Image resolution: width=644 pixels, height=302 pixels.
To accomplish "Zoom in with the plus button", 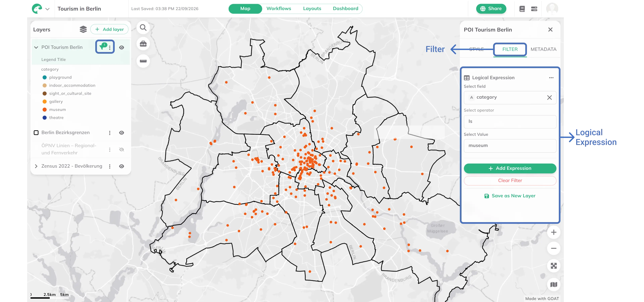I will 553,232.
